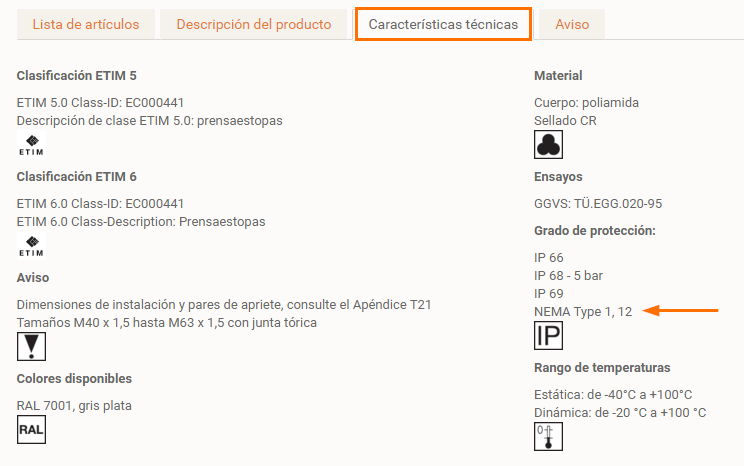
Task: Click the GGVS: TÜ.EGG.020-95 test entry
Action: [x=598, y=203]
